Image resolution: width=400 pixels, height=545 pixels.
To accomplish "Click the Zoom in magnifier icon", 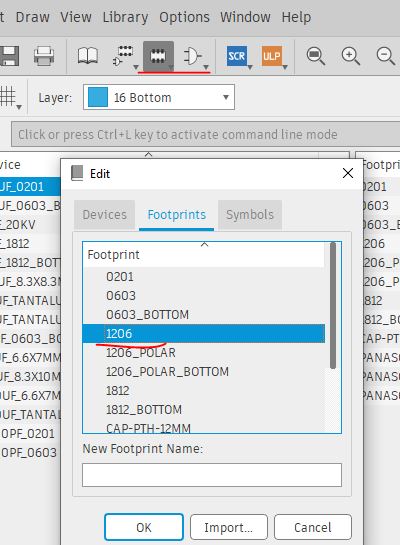I will 350,56.
